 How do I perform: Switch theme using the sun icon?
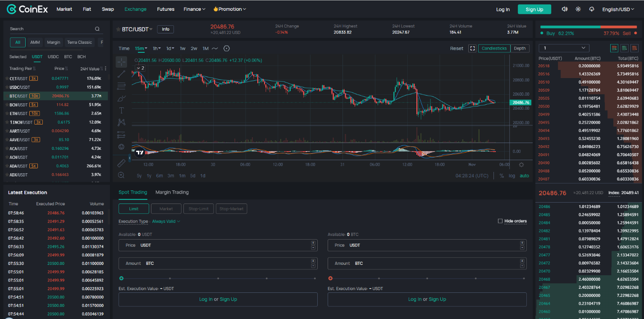click(578, 9)
